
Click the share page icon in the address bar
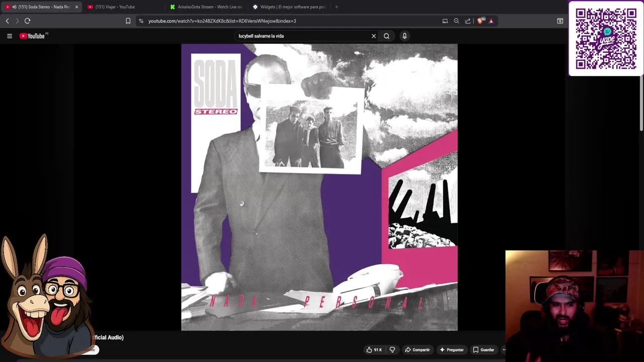click(468, 21)
